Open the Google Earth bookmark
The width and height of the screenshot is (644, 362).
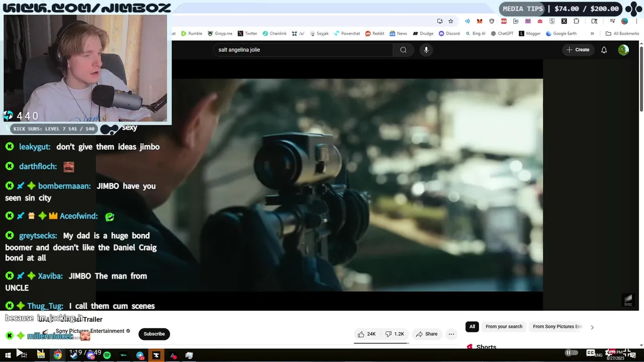pyautogui.click(x=561, y=34)
